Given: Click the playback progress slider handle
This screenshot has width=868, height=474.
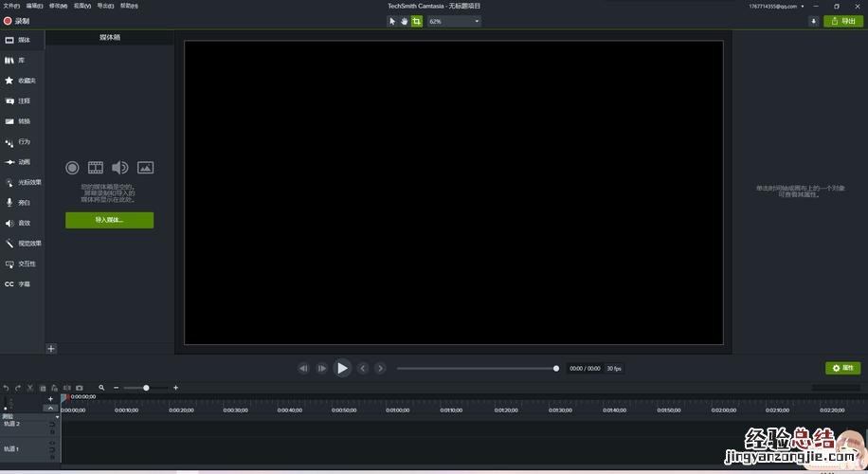Looking at the screenshot, I should (556, 368).
